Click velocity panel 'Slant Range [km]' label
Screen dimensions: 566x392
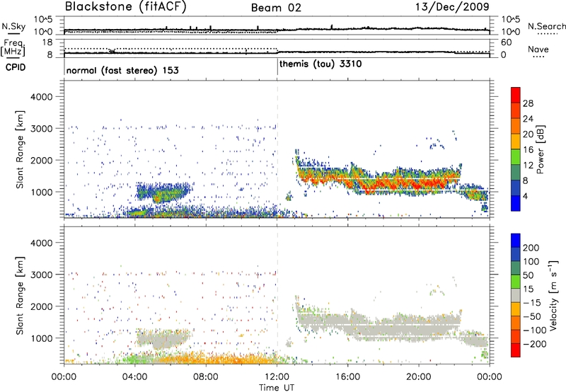click(x=20, y=296)
